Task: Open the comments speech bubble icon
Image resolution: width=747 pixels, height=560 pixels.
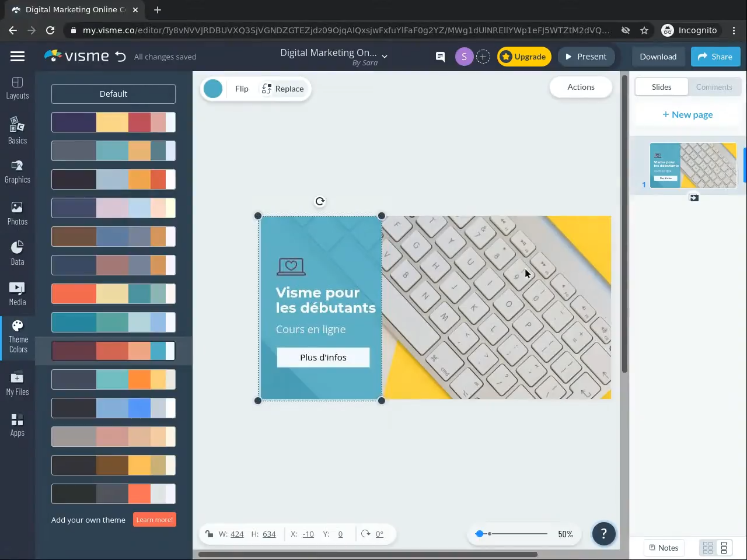Action: [440, 57]
